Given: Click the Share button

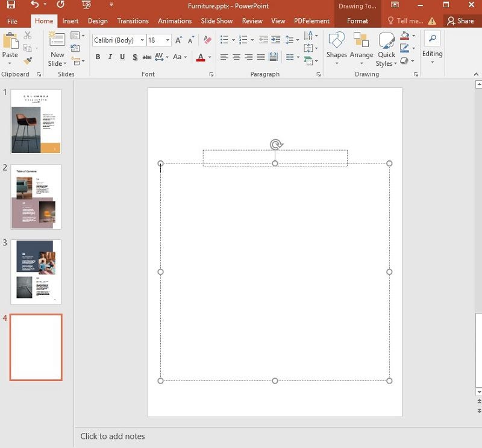Looking at the screenshot, I should [460, 21].
